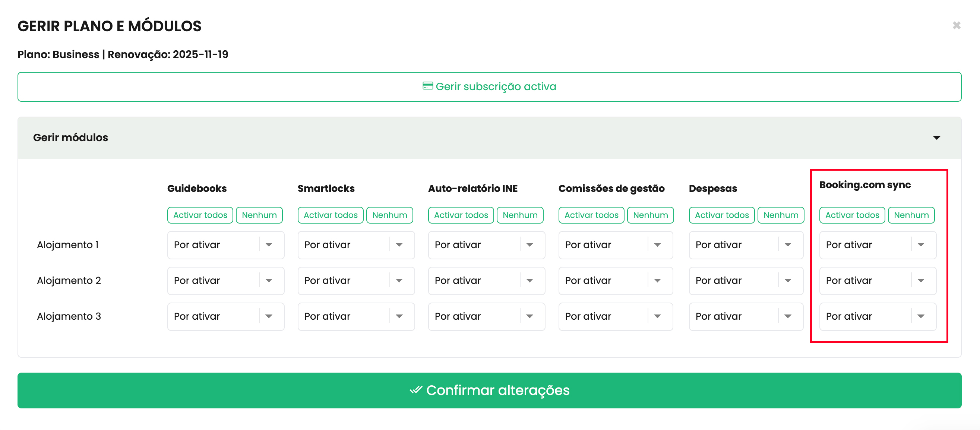
Task: Activate all Guidebooks modules
Action: pyautogui.click(x=200, y=215)
